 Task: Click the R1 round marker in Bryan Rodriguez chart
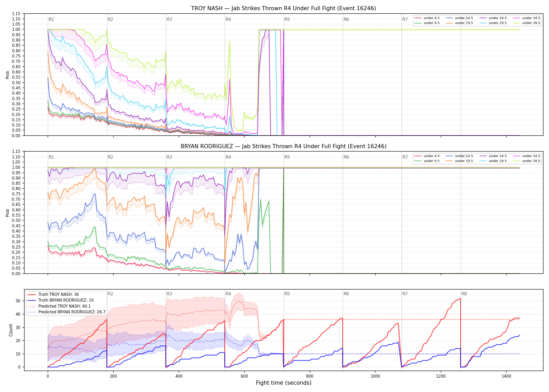pyautogui.click(x=51, y=157)
